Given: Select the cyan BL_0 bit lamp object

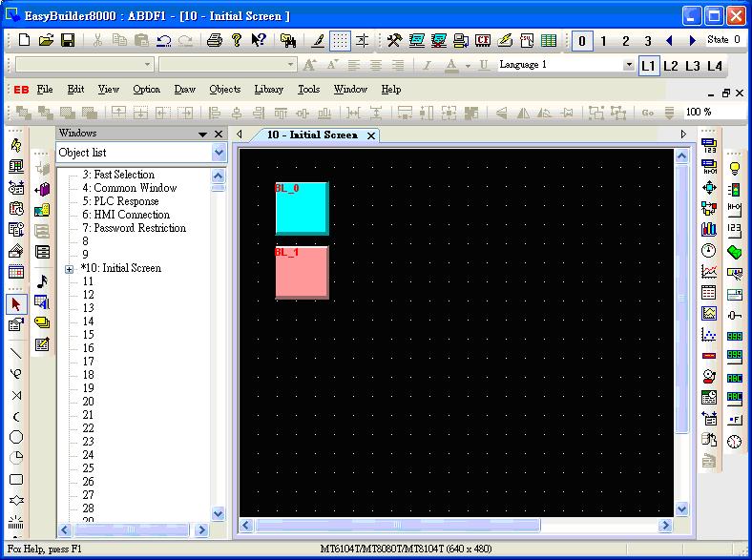Looking at the screenshot, I should tap(303, 208).
